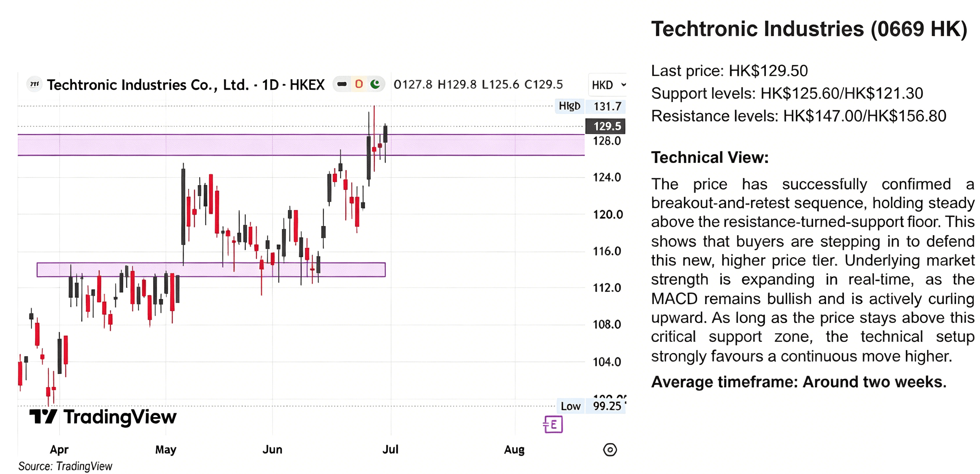This screenshot has width=980, height=474.
Task: Click the Techtronic symbol logo icon
Action: [x=35, y=84]
